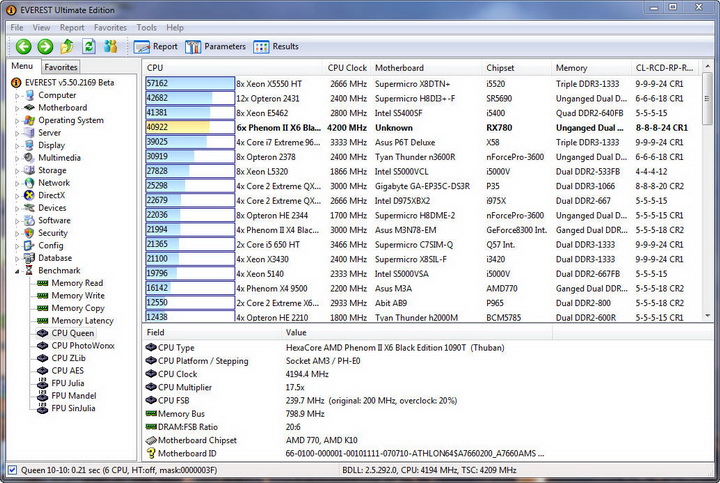Select the Operating System tree icon
This screenshot has height=483, width=720.
pyautogui.click(x=30, y=120)
